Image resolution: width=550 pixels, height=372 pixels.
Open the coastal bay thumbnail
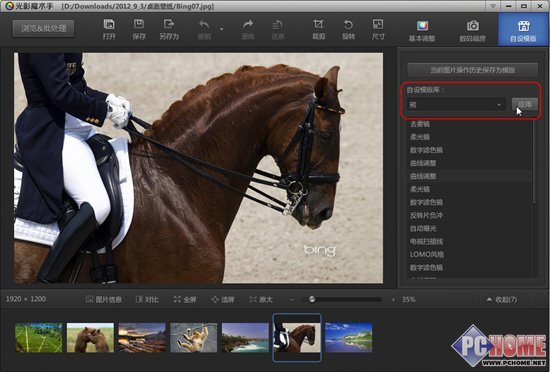click(245, 338)
